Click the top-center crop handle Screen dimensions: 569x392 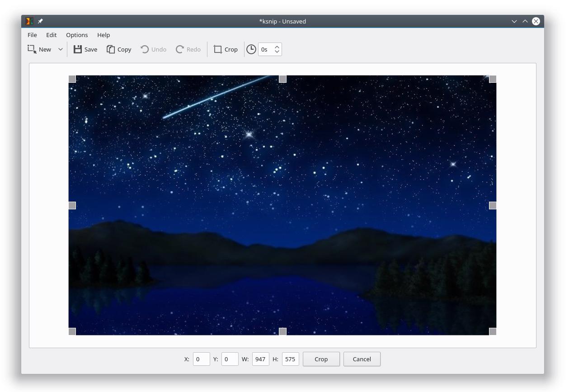282,79
